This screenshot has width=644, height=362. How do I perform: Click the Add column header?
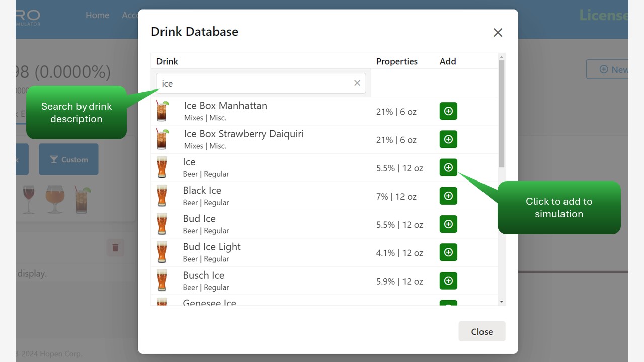pyautogui.click(x=448, y=61)
